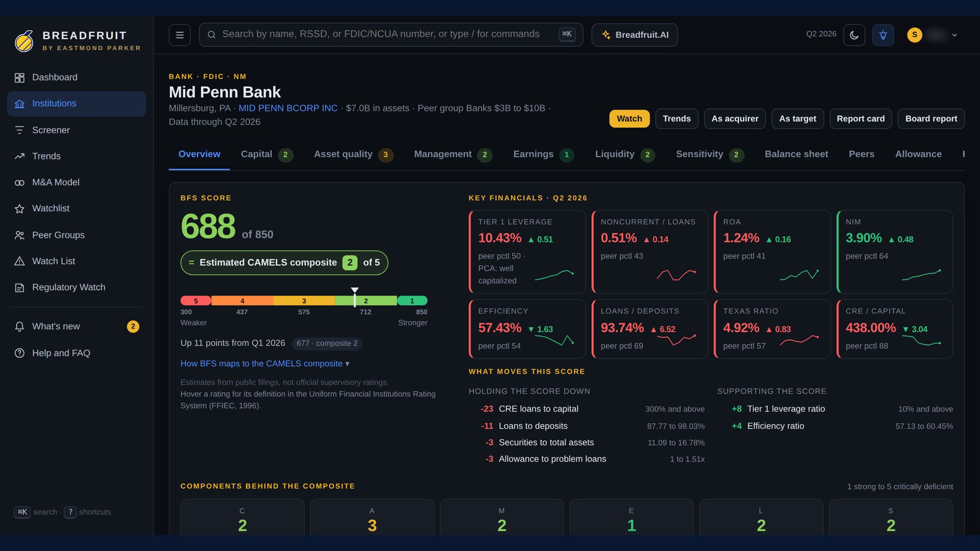
Task: Click the Q2 2026 period selector
Action: coord(821,34)
